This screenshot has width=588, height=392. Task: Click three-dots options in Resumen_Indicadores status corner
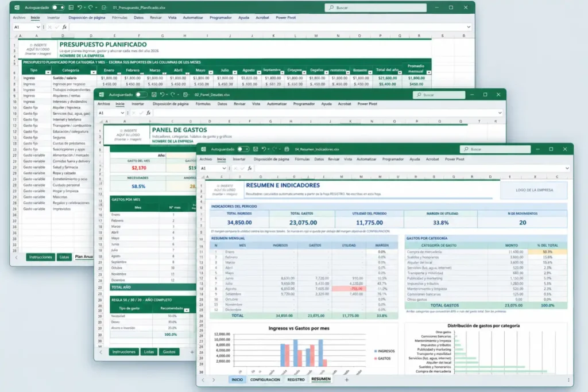(568, 379)
